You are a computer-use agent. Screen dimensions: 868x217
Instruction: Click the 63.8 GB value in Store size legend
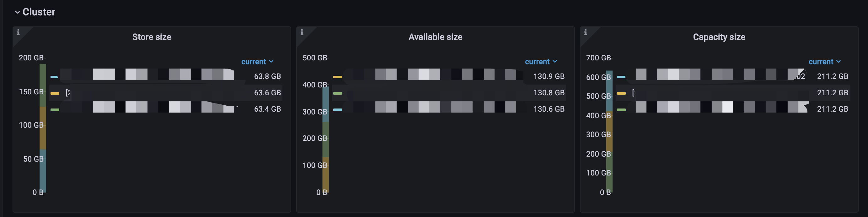(x=267, y=77)
